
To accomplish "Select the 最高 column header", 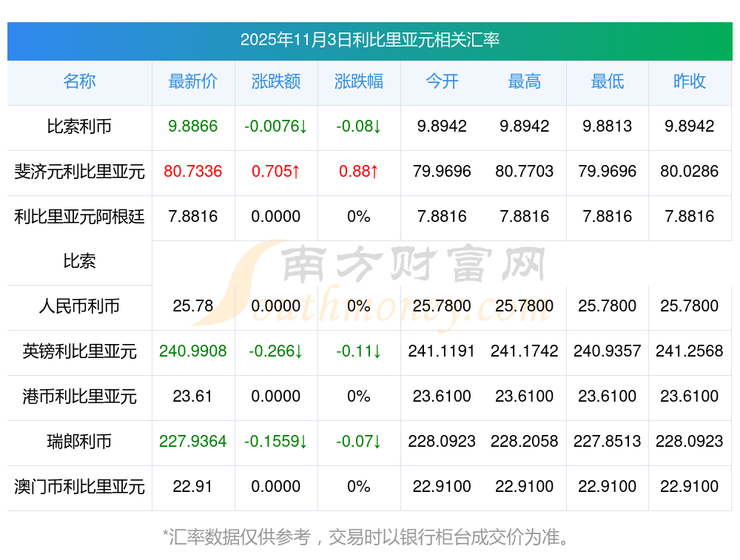I will (x=525, y=81).
